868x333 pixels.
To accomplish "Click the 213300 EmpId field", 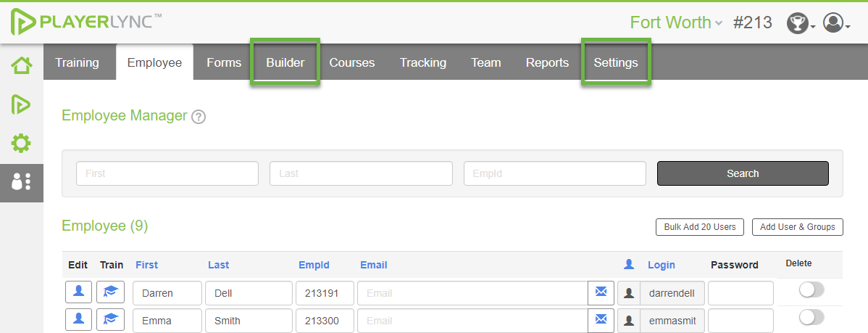I will (x=325, y=320).
